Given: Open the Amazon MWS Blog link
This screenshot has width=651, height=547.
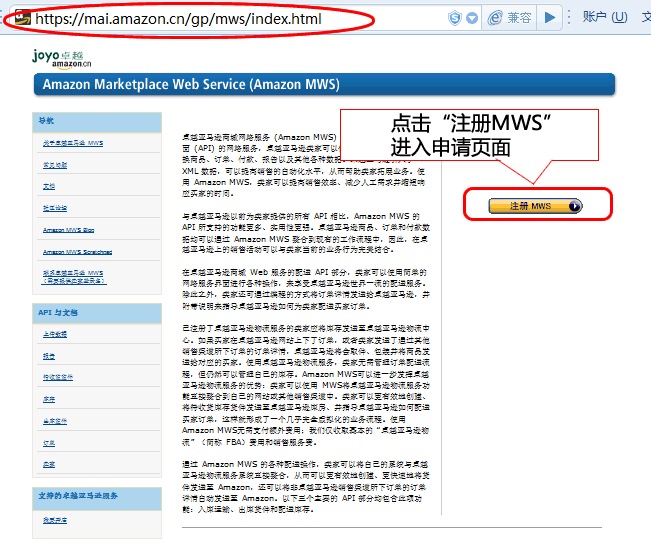Looking at the screenshot, I should 69,230.
